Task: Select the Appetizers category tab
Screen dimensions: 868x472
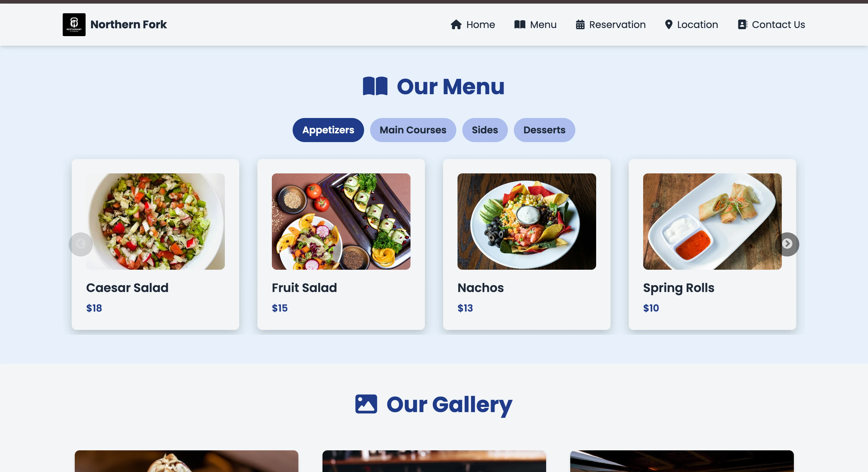Action: tap(328, 130)
